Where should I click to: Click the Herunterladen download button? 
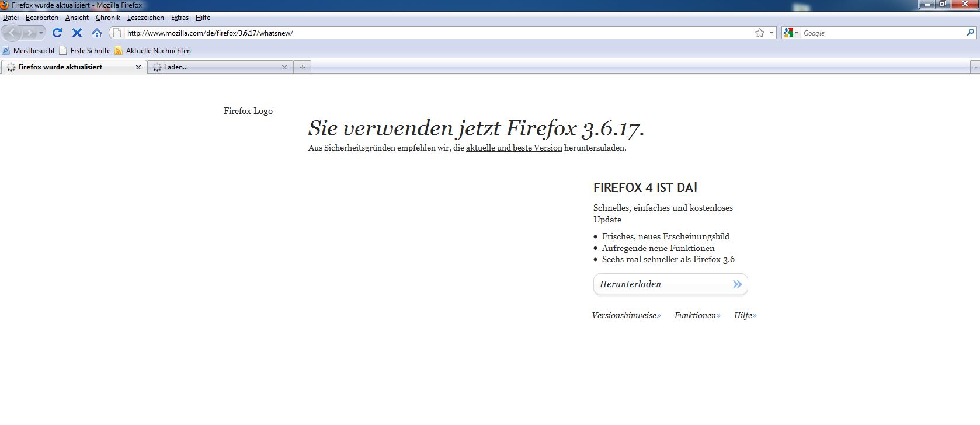670,284
